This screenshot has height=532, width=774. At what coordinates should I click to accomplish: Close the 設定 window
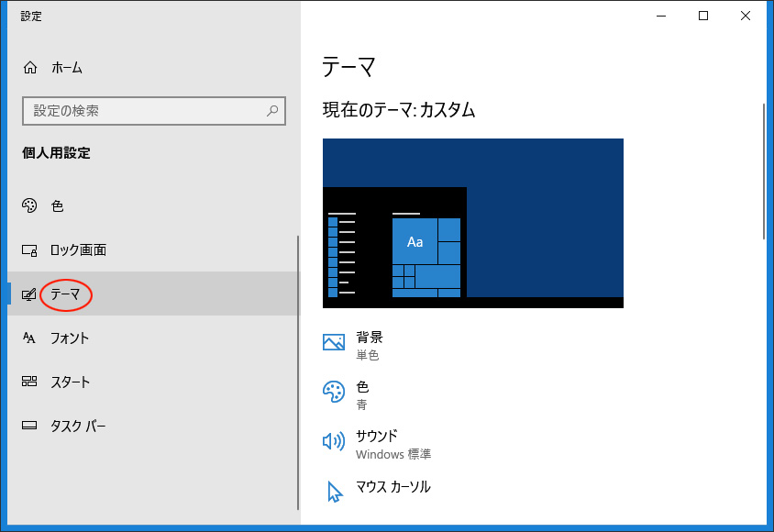(x=746, y=16)
